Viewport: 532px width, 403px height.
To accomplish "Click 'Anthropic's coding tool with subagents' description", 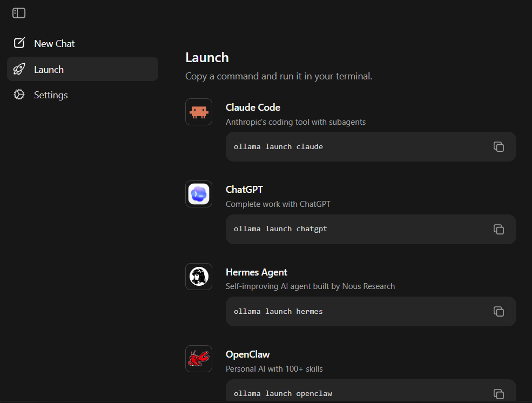I will (x=295, y=122).
